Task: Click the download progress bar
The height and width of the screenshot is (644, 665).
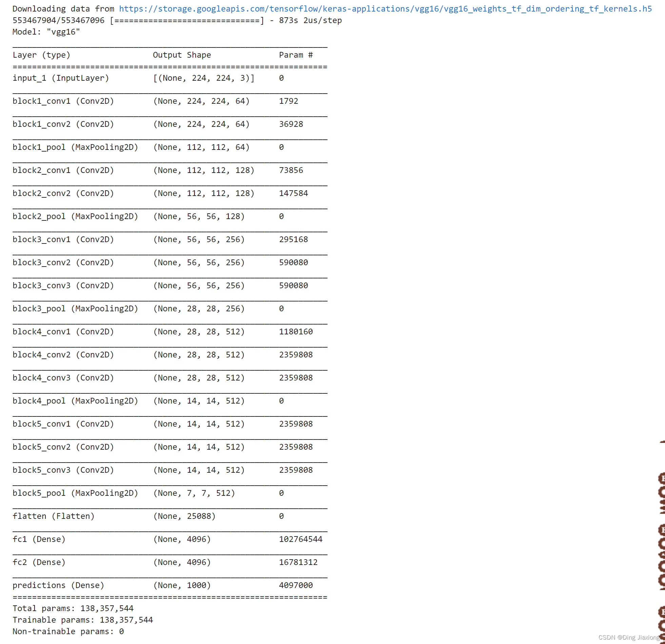Action: coord(187,20)
